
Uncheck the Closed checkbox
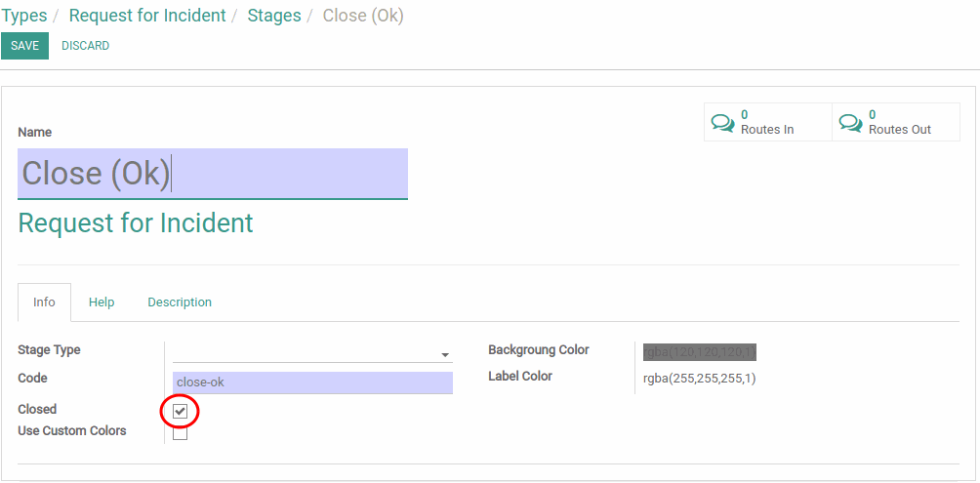[x=180, y=411]
